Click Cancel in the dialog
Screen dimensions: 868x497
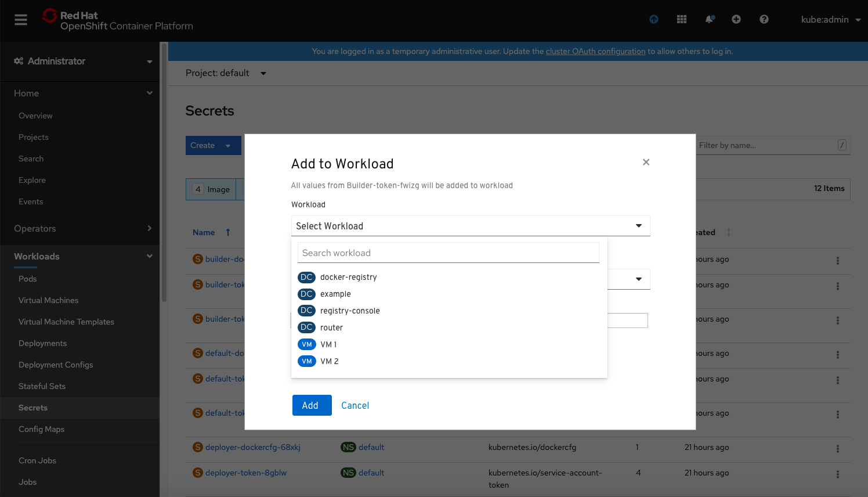coord(355,405)
